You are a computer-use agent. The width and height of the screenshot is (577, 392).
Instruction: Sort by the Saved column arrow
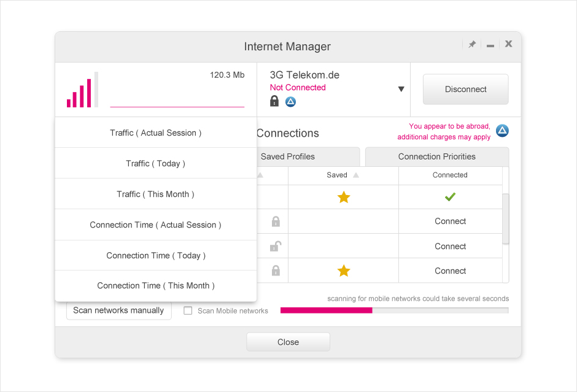pyautogui.click(x=356, y=175)
